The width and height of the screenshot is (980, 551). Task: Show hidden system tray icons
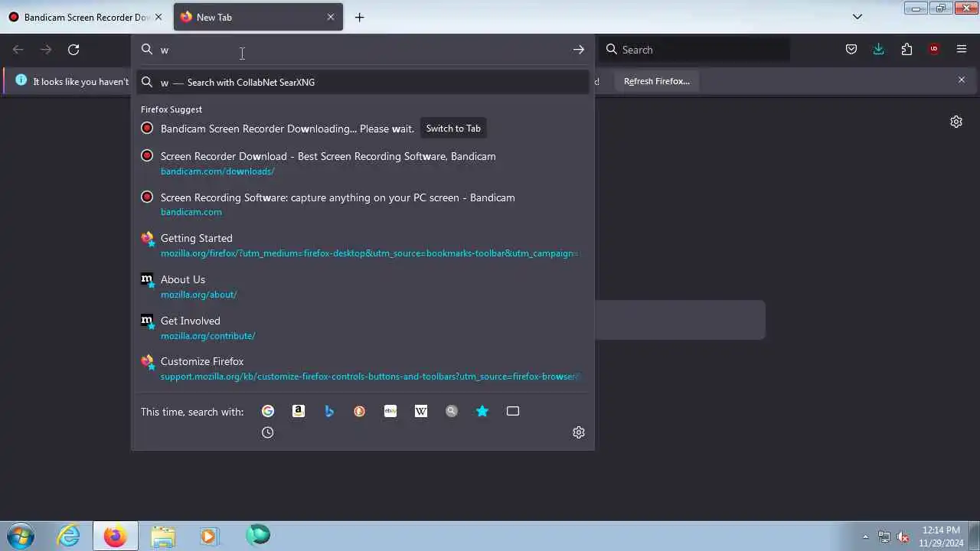click(866, 536)
